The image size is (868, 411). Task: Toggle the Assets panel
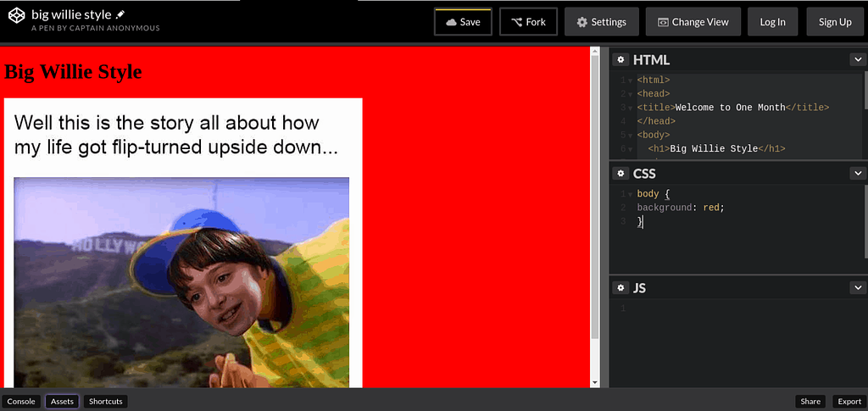pos(62,402)
